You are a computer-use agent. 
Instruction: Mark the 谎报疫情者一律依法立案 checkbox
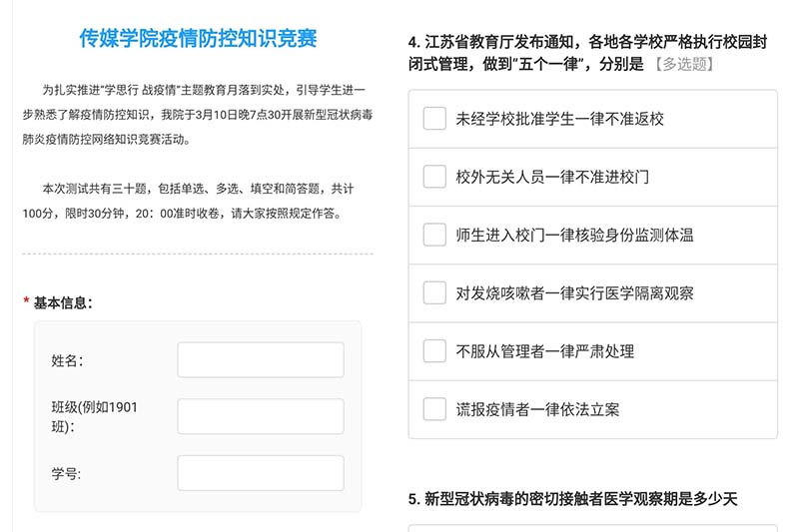click(x=434, y=408)
